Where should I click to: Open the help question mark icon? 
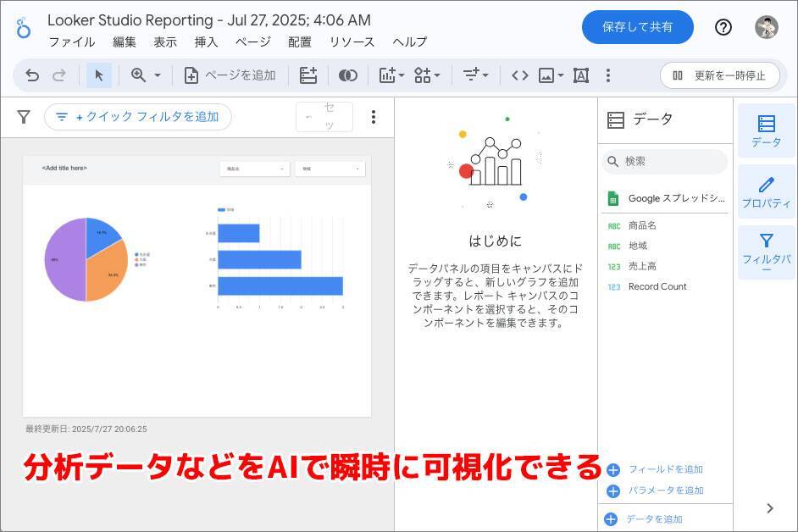(723, 27)
